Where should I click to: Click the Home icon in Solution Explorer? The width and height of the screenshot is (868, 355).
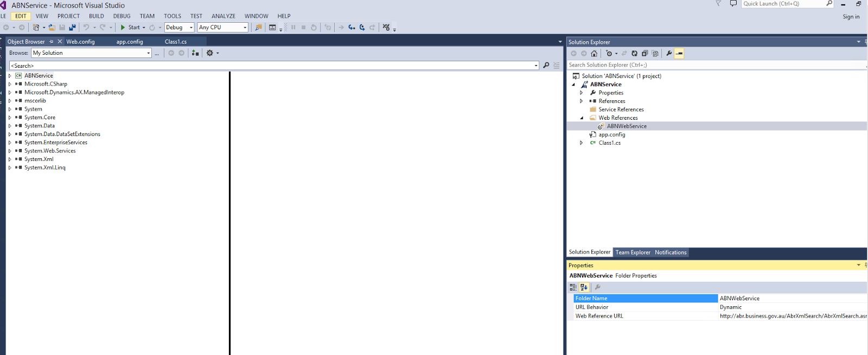click(594, 54)
